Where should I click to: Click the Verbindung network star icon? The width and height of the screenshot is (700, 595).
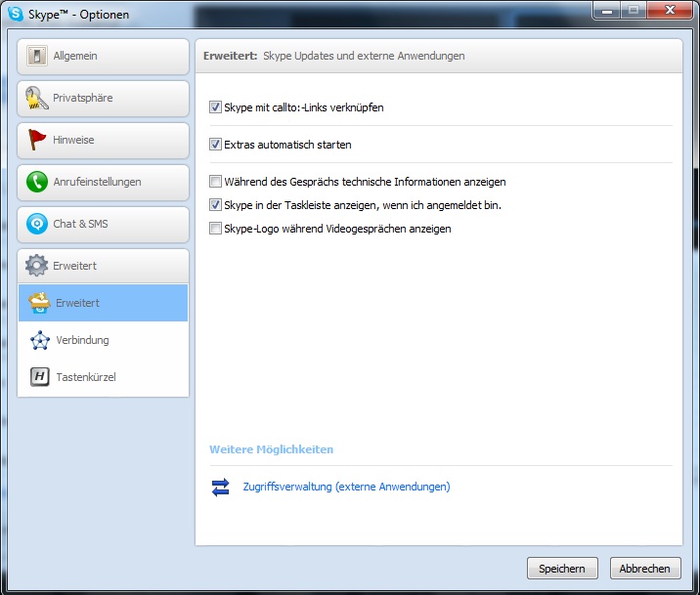pos(40,340)
